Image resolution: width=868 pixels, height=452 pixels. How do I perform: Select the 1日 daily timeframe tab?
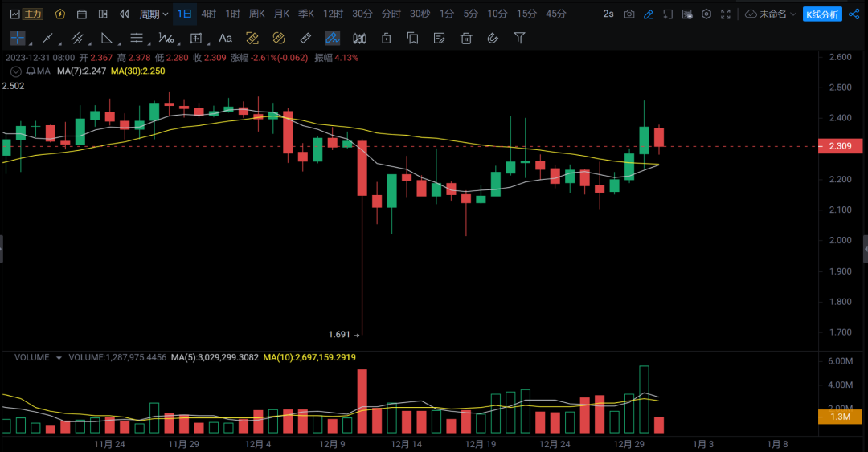184,14
